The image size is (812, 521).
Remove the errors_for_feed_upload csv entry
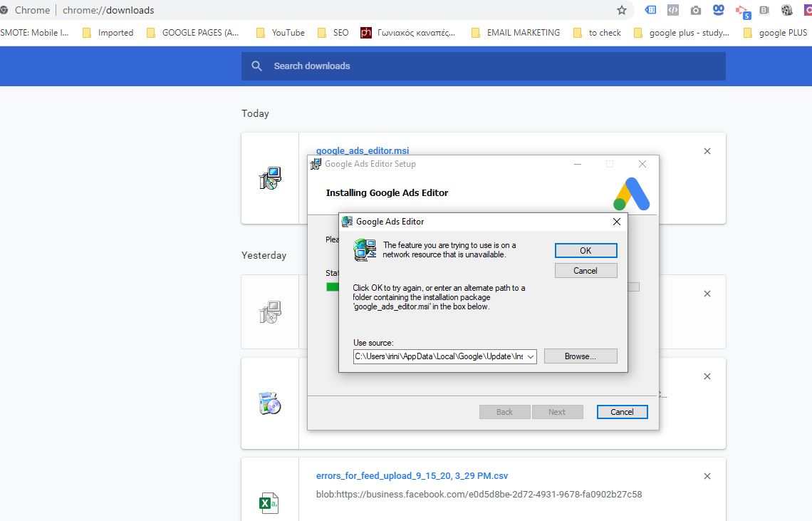pos(707,476)
